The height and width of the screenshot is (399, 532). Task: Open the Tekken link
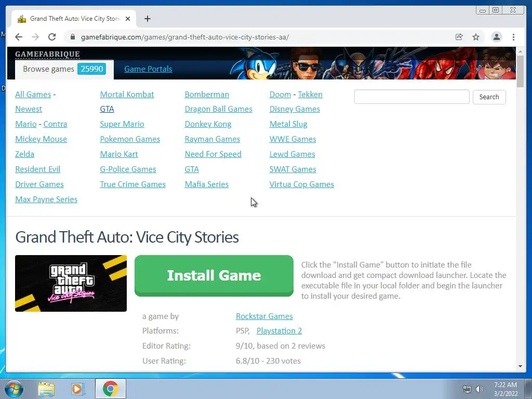pos(310,95)
